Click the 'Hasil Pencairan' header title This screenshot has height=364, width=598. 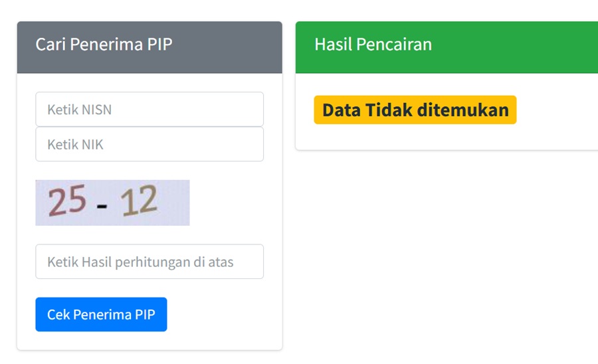coord(373,45)
